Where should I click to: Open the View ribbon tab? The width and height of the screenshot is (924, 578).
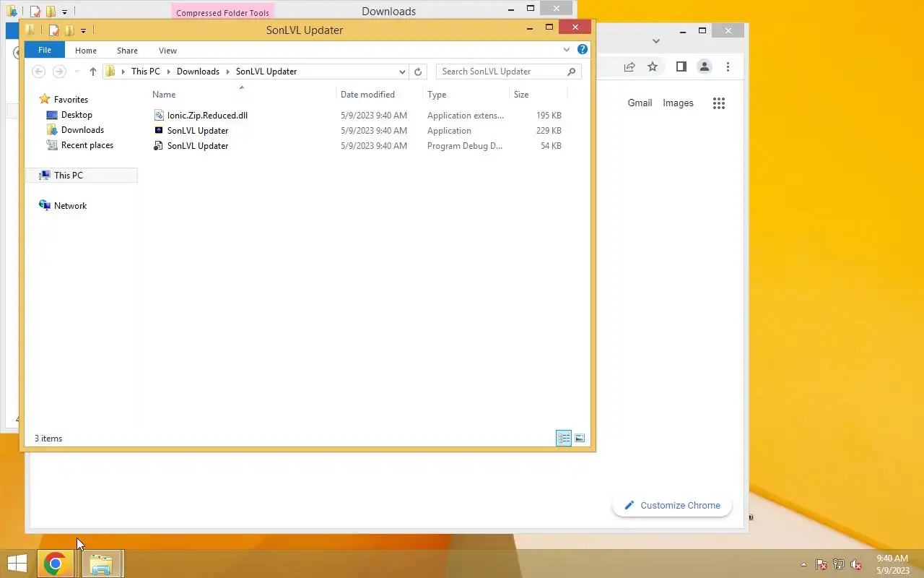pyautogui.click(x=167, y=51)
